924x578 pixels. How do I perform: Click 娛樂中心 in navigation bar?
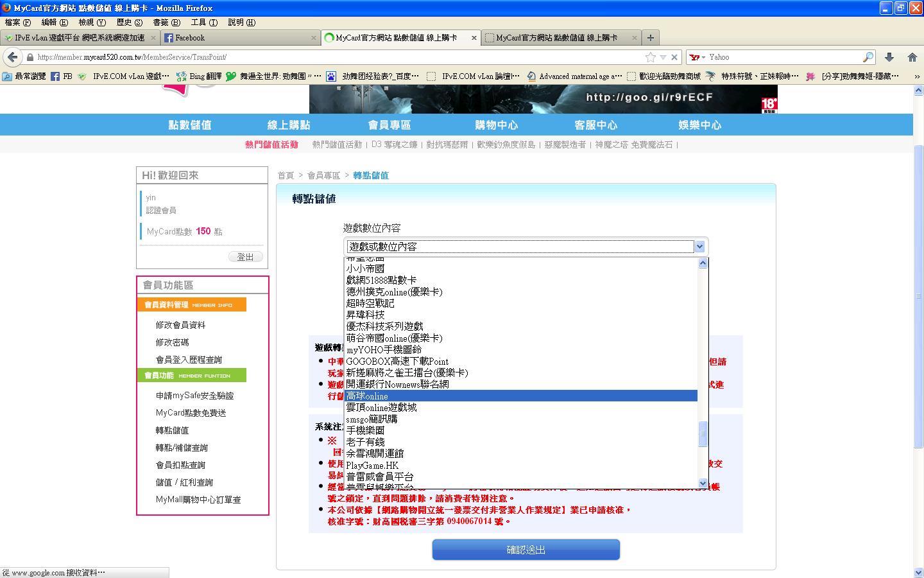click(700, 125)
